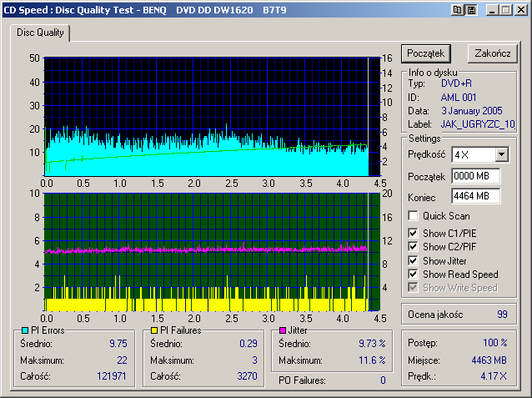Click the Postęp value 100 %
The image size is (532, 398).
tap(495, 343)
